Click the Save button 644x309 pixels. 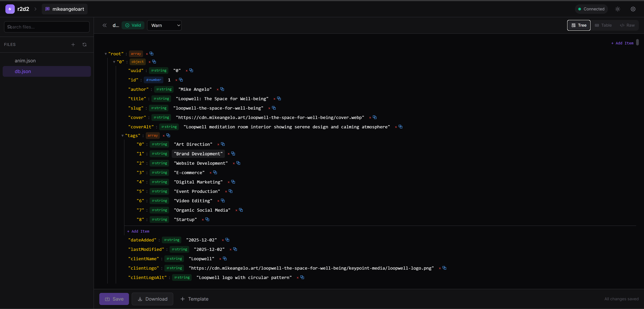click(114, 299)
